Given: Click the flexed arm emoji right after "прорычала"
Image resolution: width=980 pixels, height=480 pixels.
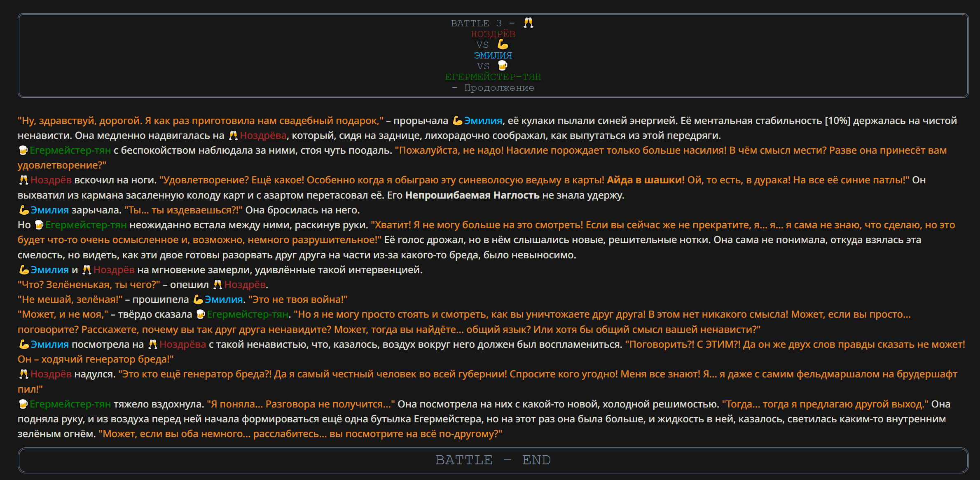Looking at the screenshot, I should pyautogui.click(x=457, y=121).
